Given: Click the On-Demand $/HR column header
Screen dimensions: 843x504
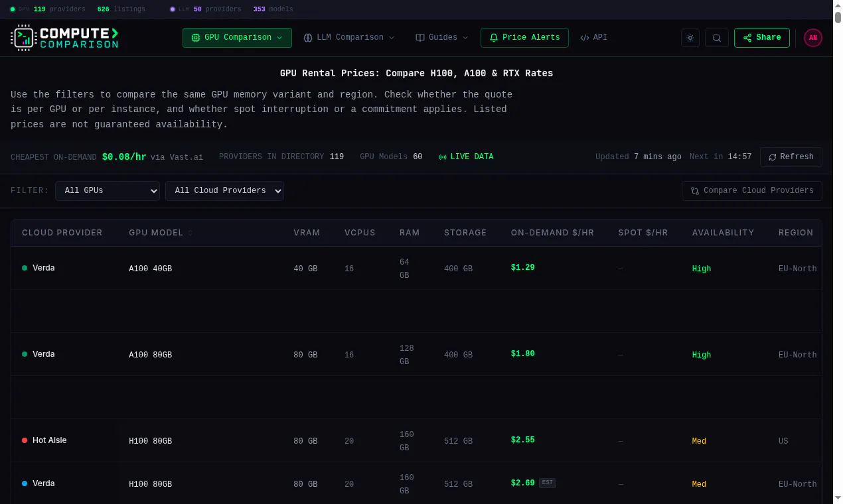Looking at the screenshot, I should tap(552, 233).
